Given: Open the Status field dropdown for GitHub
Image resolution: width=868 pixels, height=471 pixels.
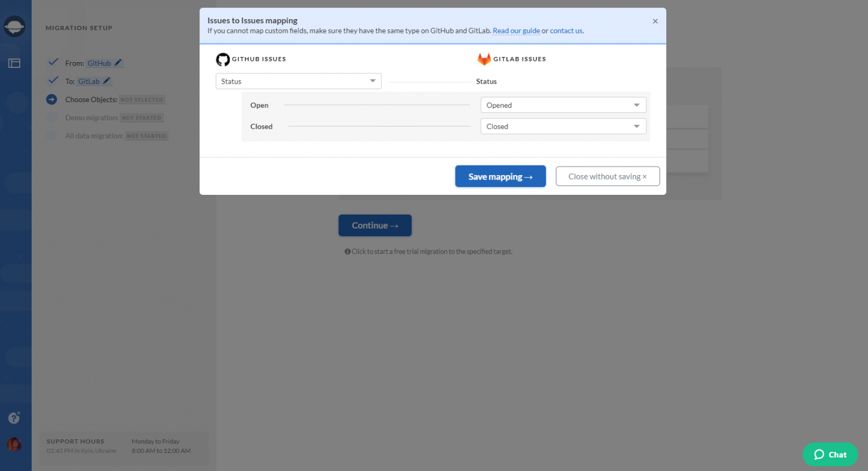Looking at the screenshot, I should (x=298, y=81).
